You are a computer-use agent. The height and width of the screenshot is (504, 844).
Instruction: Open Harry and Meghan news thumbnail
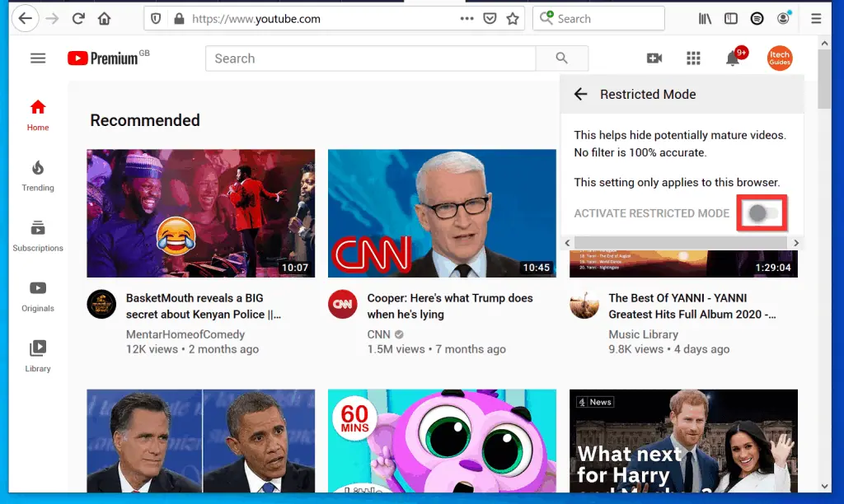[683, 441]
